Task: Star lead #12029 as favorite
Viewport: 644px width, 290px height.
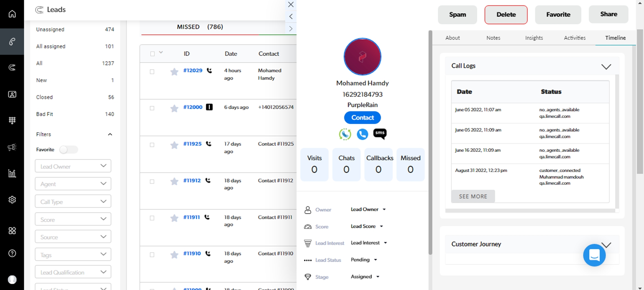Action: (x=174, y=72)
